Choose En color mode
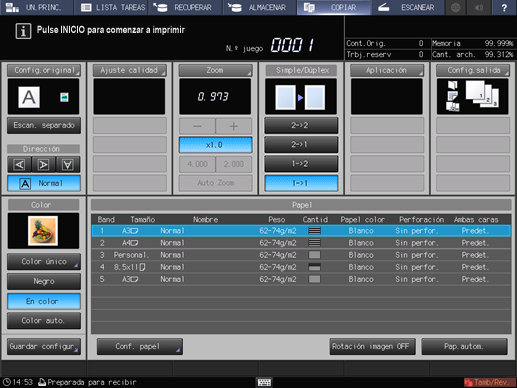The width and height of the screenshot is (517, 388). pos(44,301)
